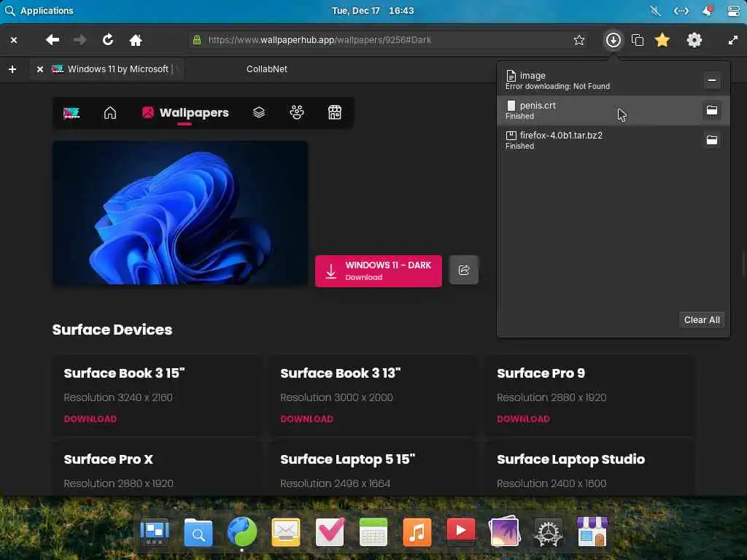This screenshot has width=747, height=560.
Task: Click the share wallpaper button
Action: pos(464,270)
